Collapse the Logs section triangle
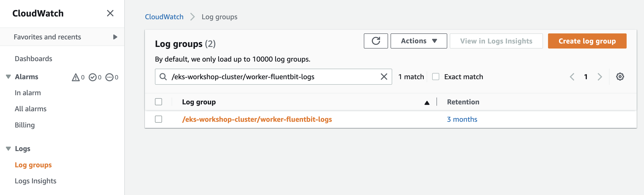The width and height of the screenshot is (644, 195). tap(8, 149)
